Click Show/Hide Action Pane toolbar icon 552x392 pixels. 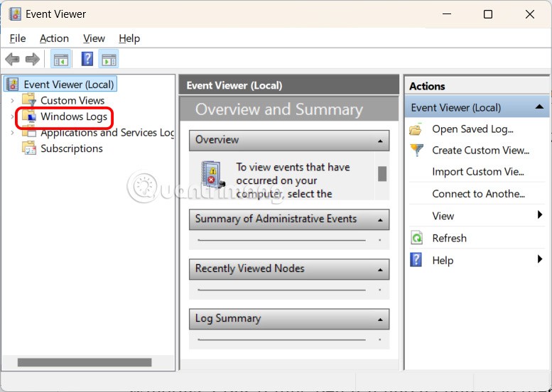[x=109, y=60]
